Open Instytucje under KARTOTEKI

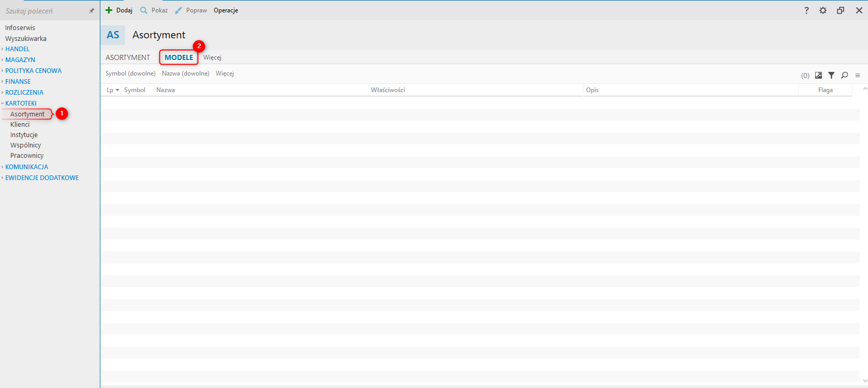tap(24, 135)
